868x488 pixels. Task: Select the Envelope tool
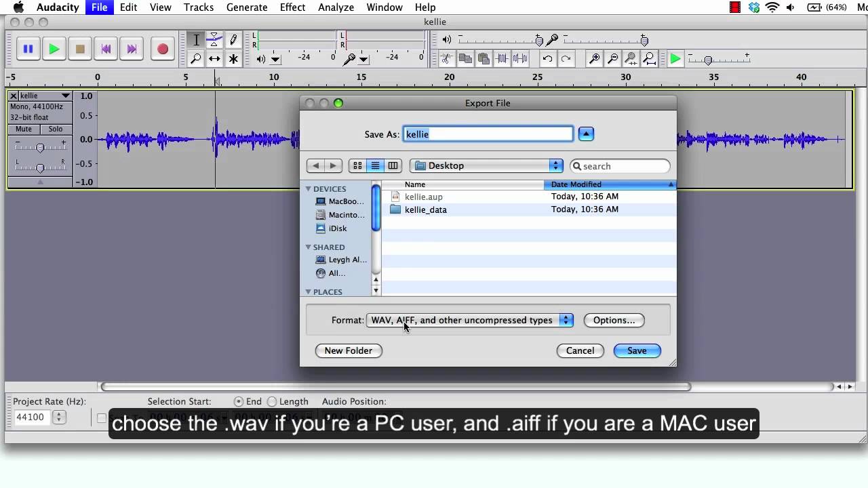tap(214, 40)
